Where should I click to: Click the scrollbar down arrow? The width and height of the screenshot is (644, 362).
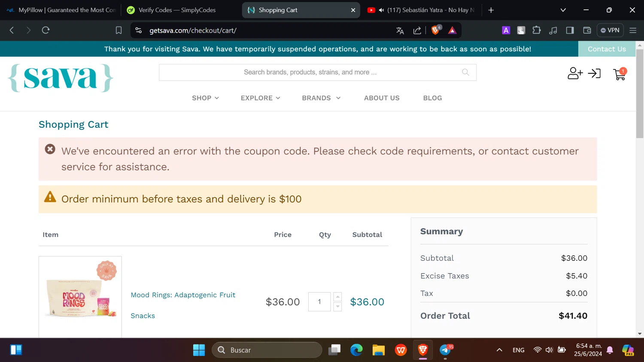pyautogui.click(x=640, y=334)
